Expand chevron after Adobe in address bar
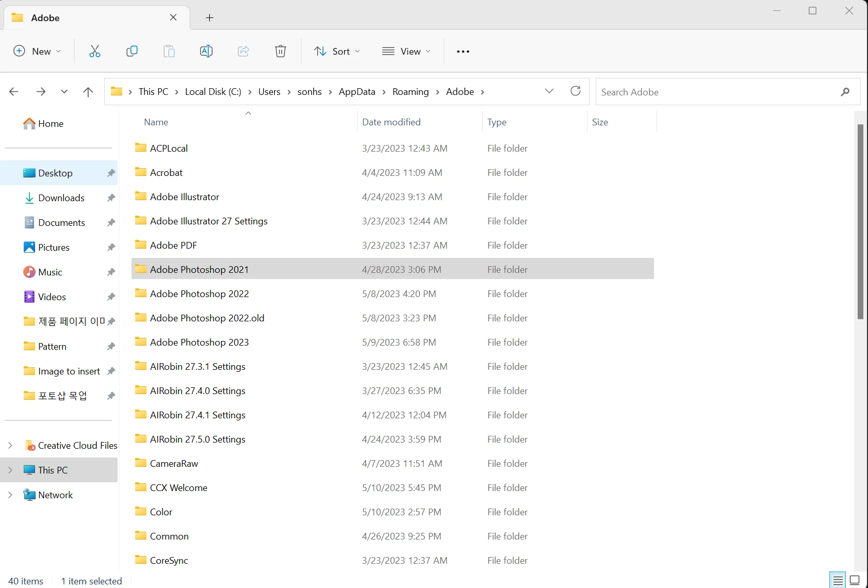Image resolution: width=868 pixels, height=588 pixels. click(483, 92)
